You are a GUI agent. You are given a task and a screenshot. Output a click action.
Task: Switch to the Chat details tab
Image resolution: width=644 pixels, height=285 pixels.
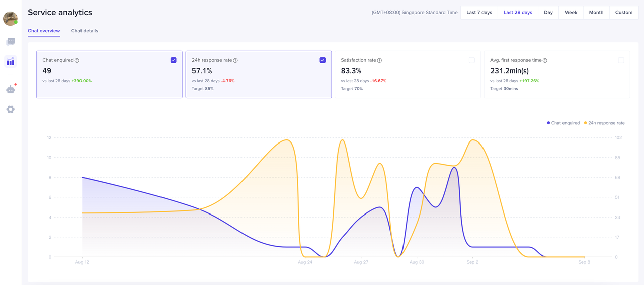85,31
